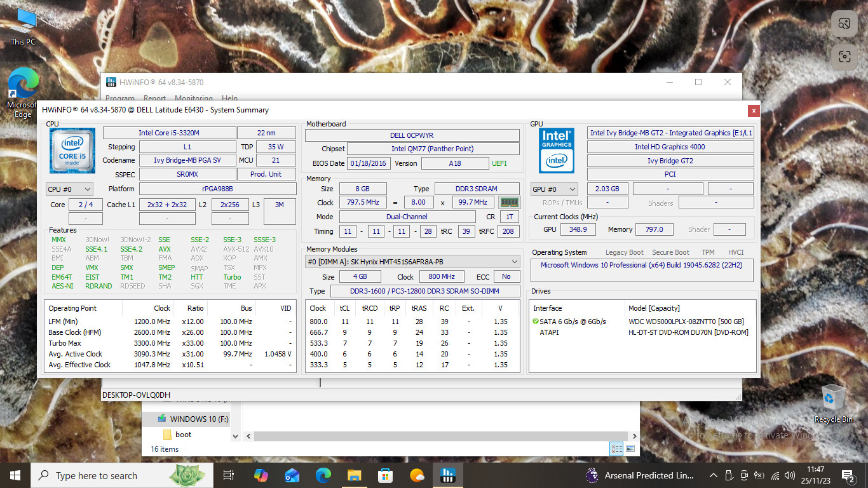
Task: Click the Turbo Max operating point row
Action: (170, 343)
